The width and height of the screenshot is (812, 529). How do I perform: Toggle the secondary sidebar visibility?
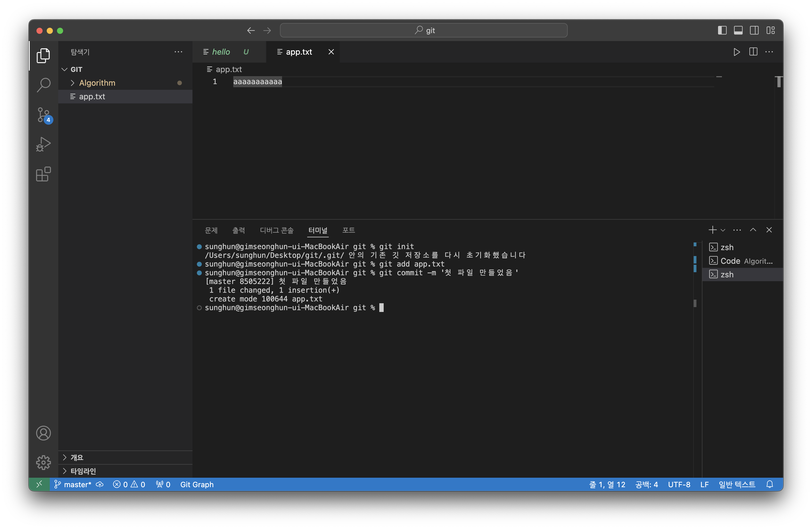pos(754,30)
